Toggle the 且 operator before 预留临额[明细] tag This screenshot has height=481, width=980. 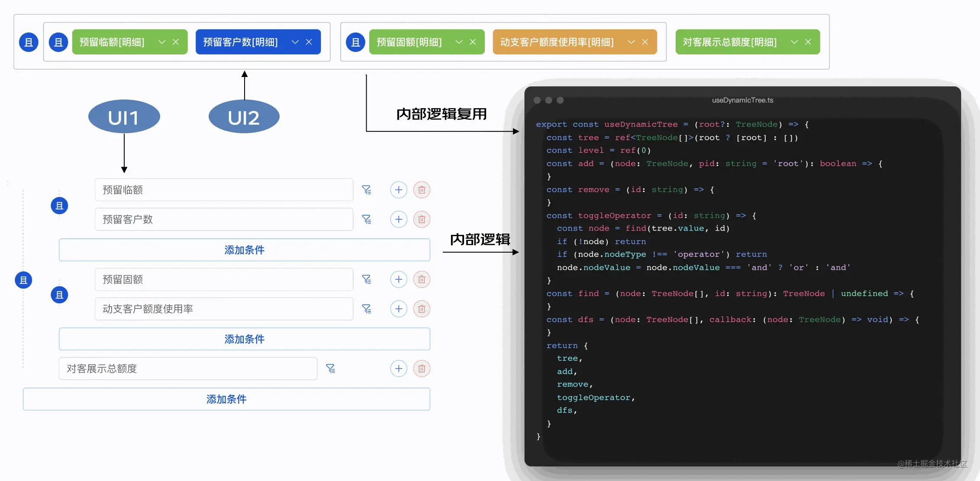tap(58, 42)
